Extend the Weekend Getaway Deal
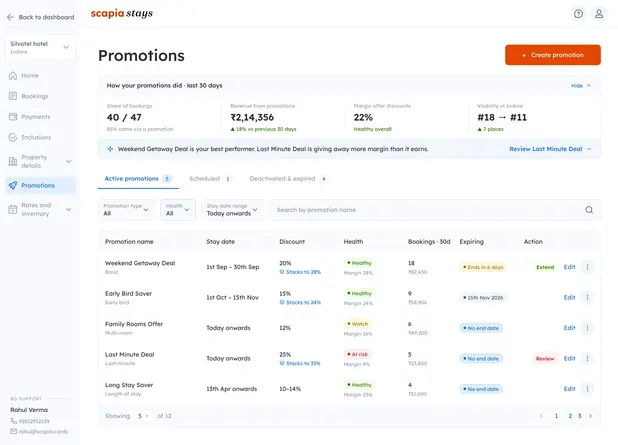 point(545,267)
